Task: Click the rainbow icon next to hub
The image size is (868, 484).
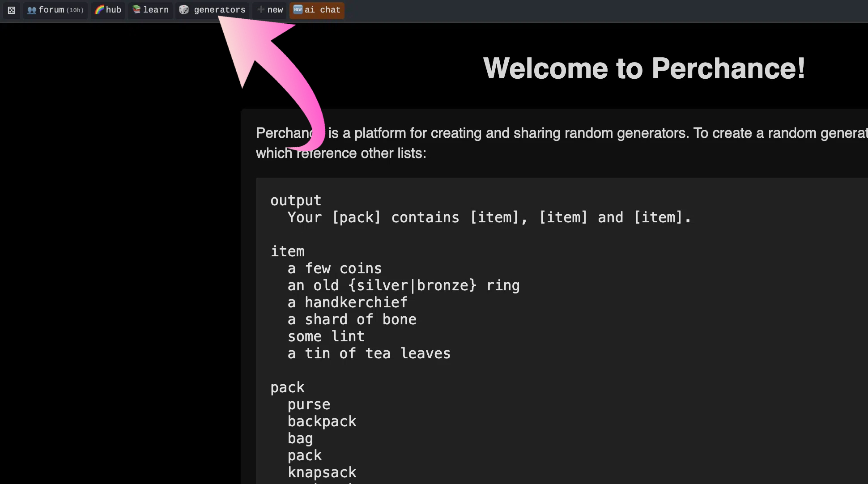Action: [99, 10]
